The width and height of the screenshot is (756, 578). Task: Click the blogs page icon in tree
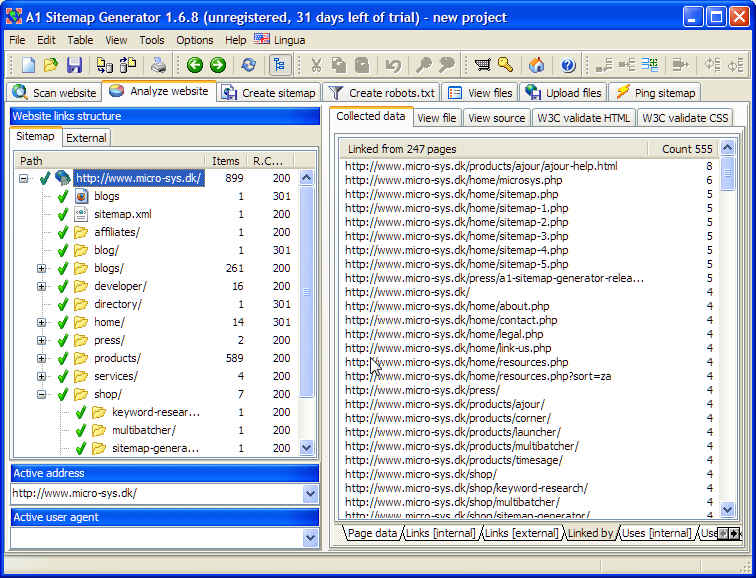tap(81, 196)
